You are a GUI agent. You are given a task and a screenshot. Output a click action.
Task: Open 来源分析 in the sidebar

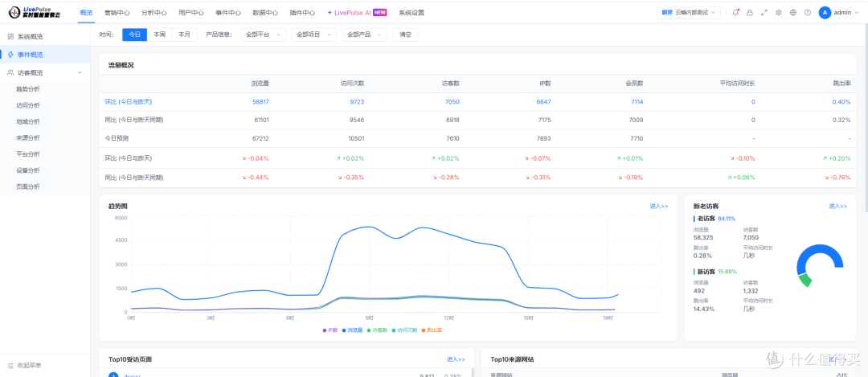[x=27, y=137]
